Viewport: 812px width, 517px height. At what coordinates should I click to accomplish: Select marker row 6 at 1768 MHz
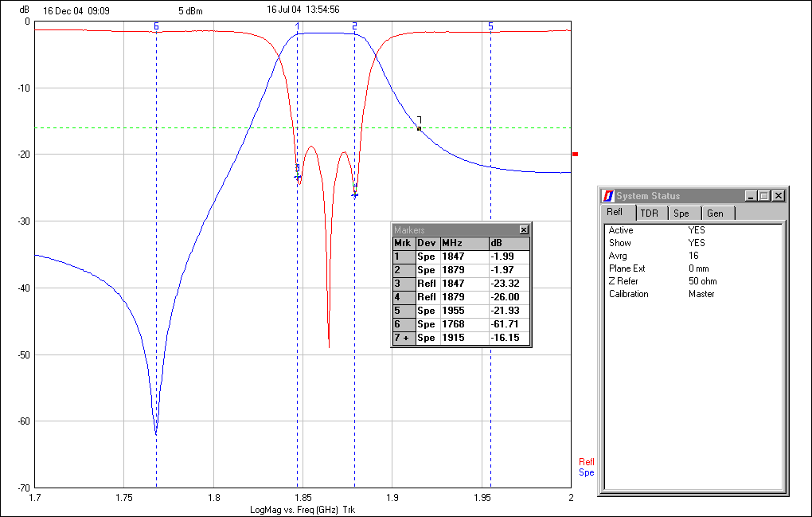click(x=461, y=324)
